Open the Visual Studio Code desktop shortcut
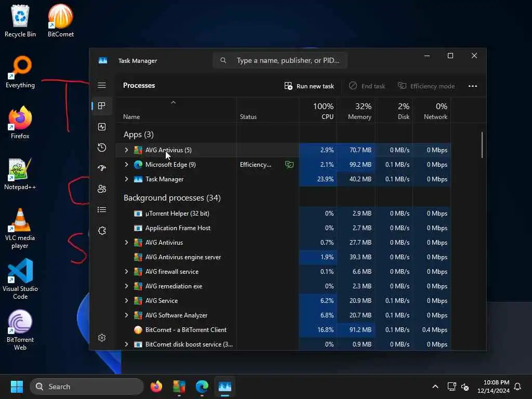Viewport: 532px width, 399px height. 20,279
